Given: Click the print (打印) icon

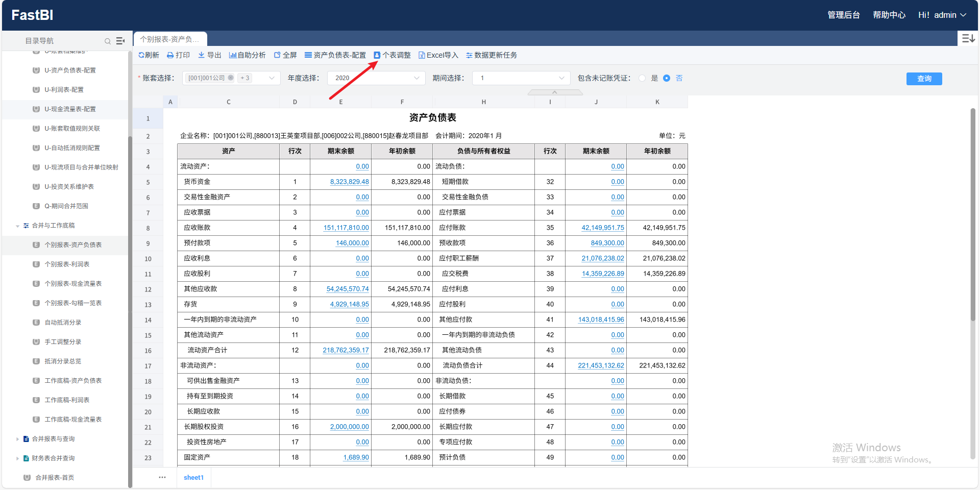Looking at the screenshot, I should pos(170,55).
